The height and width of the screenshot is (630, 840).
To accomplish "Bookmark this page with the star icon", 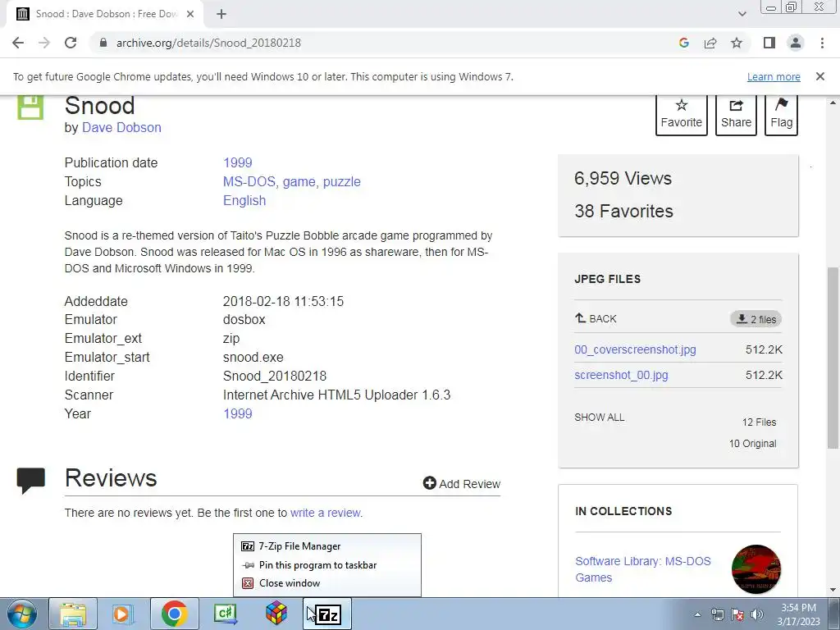I will (737, 43).
